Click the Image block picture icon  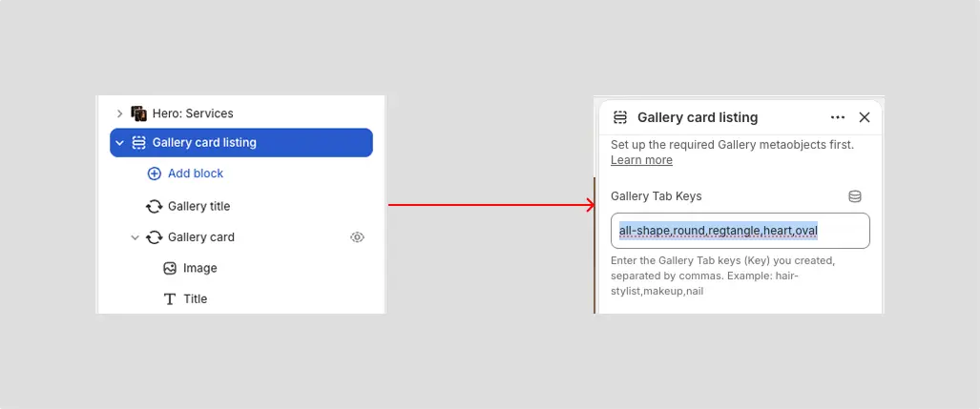(x=169, y=269)
